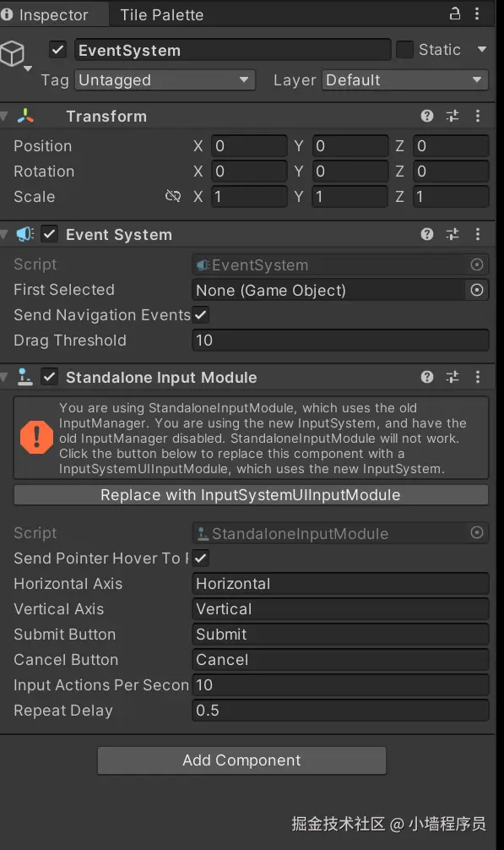Enable the Static checkbox

tap(404, 49)
